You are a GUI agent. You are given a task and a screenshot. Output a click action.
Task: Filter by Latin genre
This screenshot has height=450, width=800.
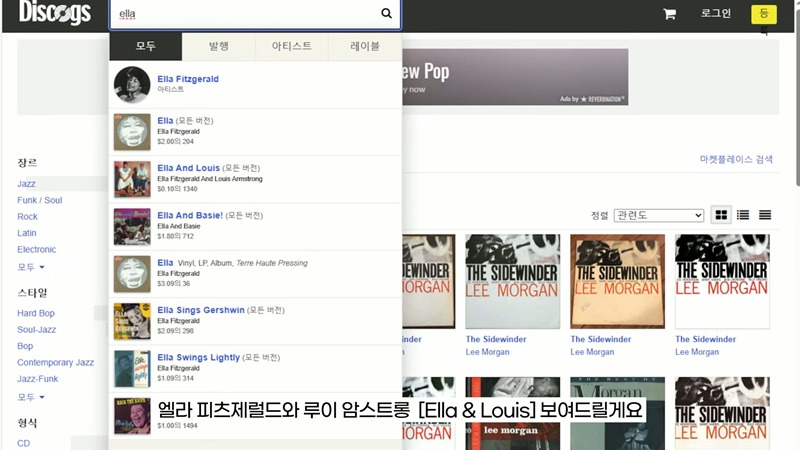click(27, 233)
